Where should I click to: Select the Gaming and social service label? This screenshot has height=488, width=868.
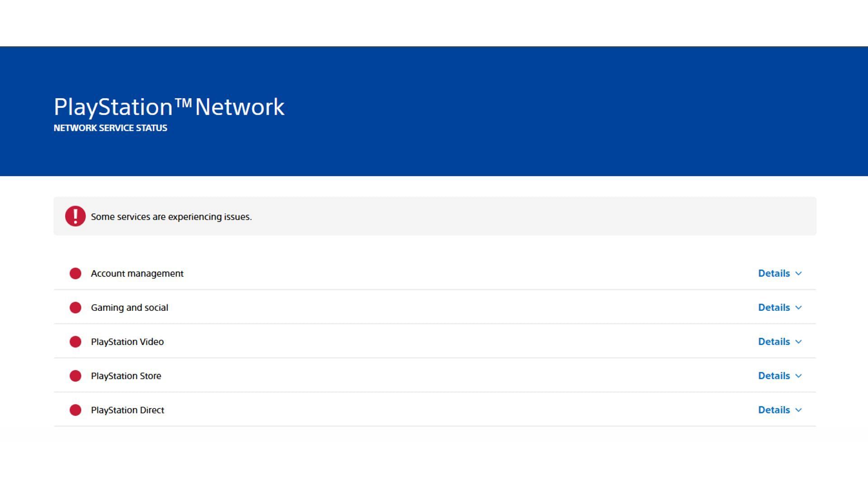129,308
